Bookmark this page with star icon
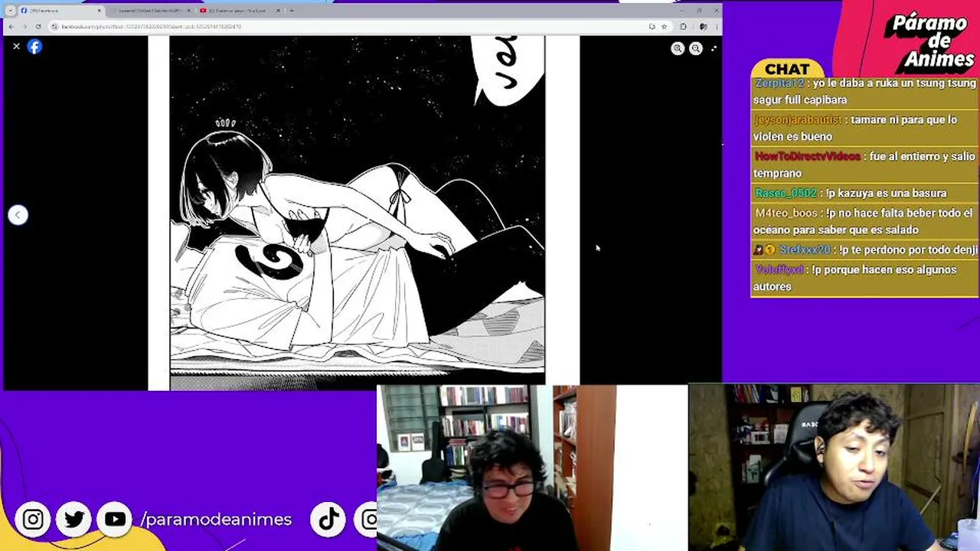 (664, 26)
